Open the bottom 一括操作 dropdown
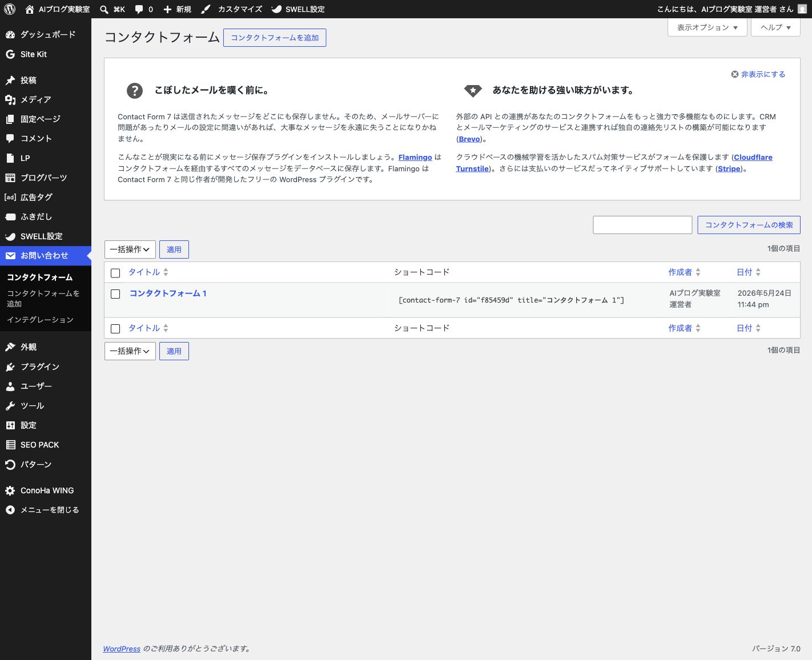The image size is (812, 660). point(130,351)
